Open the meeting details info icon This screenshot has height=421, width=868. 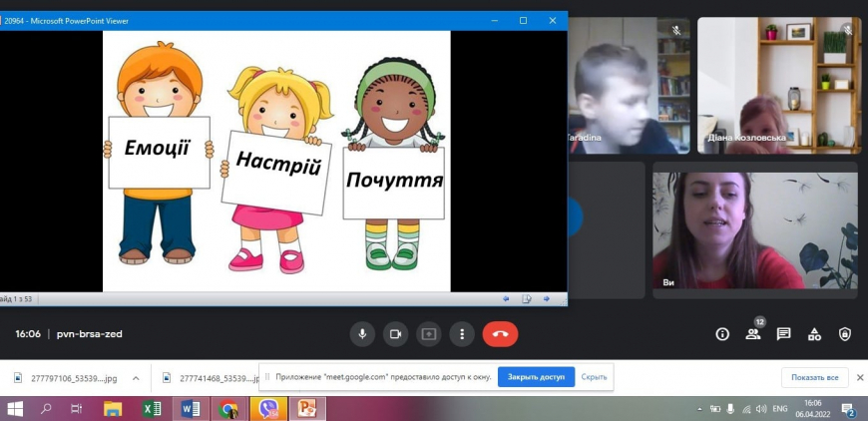pyautogui.click(x=722, y=334)
